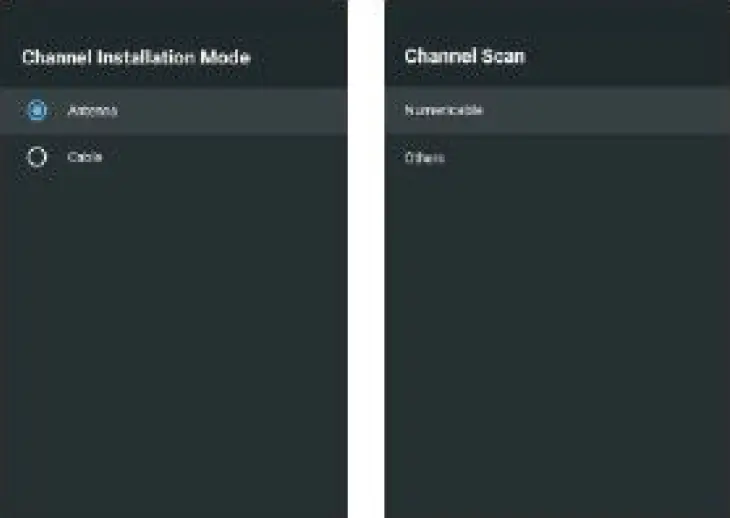Click the filled blue radio circle icon
Image resolution: width=730 pixels, height=518 pixels.
tap(37, 111)
